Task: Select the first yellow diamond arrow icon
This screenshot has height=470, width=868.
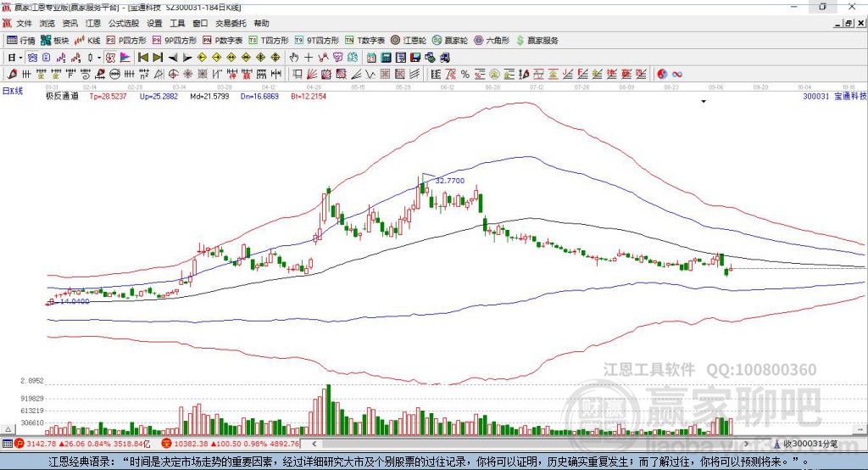Action: 202,57
